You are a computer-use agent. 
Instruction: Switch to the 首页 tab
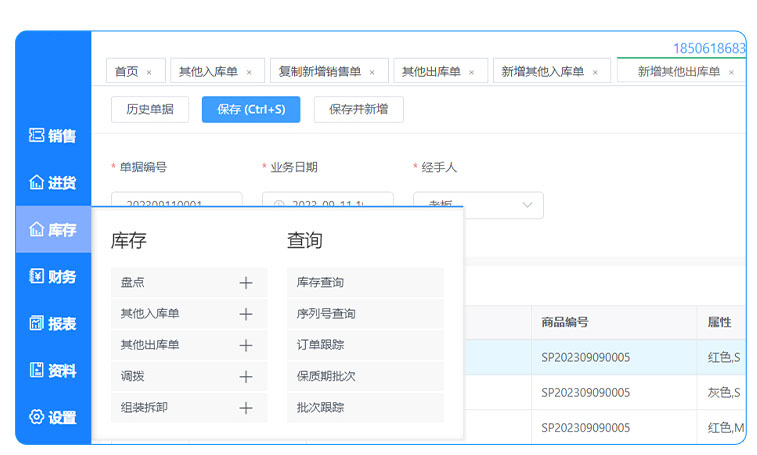(x=126, y=72)
